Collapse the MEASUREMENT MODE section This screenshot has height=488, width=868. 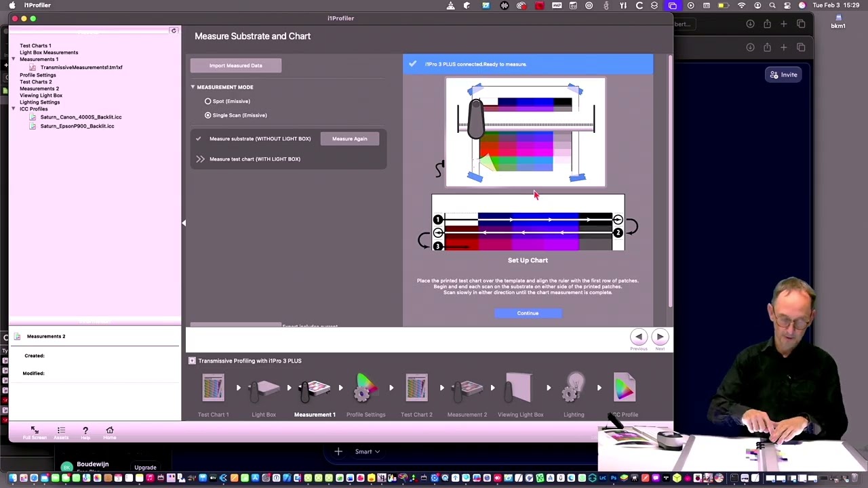[193, 87]
